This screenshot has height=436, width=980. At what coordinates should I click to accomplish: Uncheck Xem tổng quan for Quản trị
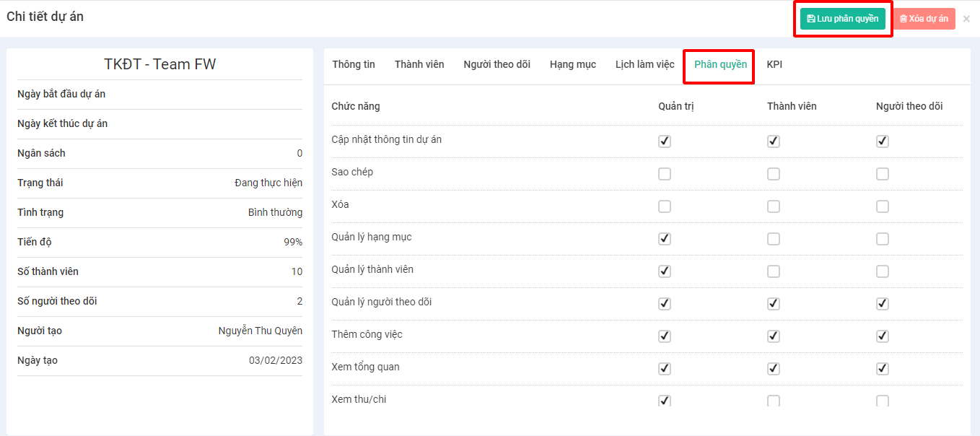coord(665,369)
